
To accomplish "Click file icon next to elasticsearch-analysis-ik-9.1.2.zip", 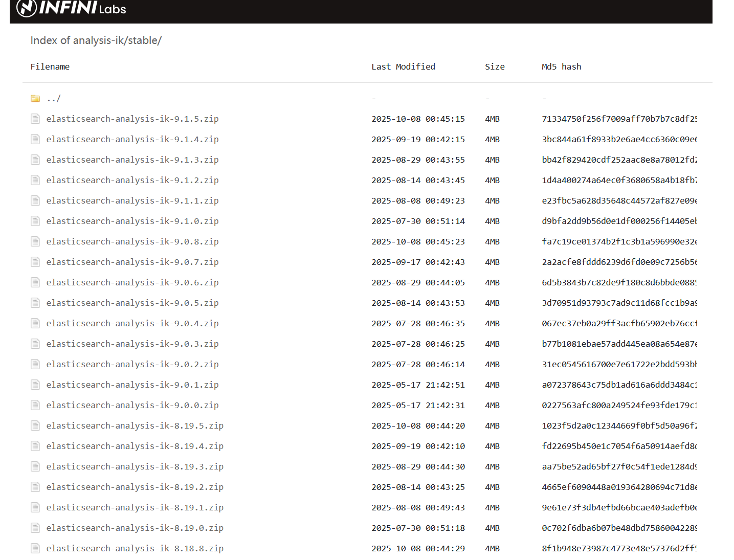I will tap(35, 181).
